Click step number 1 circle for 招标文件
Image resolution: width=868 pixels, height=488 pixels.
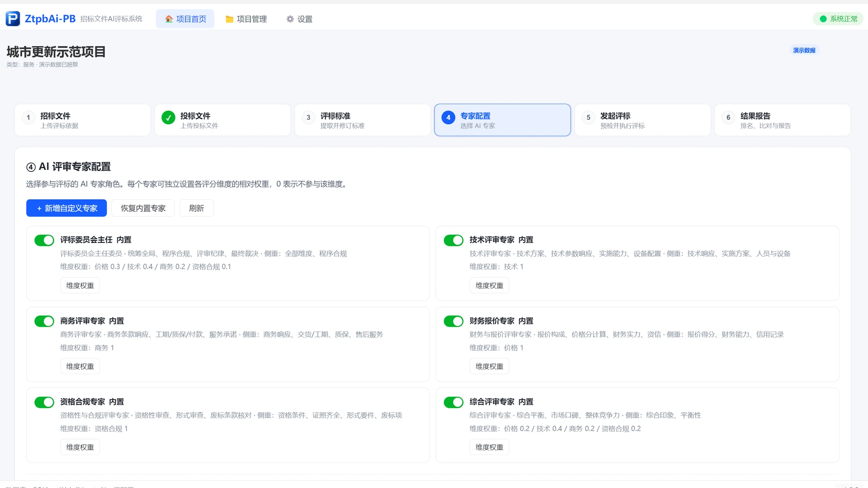point(28,117)
